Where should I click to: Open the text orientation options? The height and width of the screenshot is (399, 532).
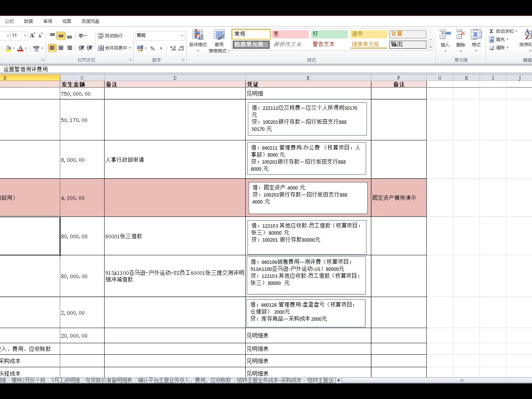point(83,36)
